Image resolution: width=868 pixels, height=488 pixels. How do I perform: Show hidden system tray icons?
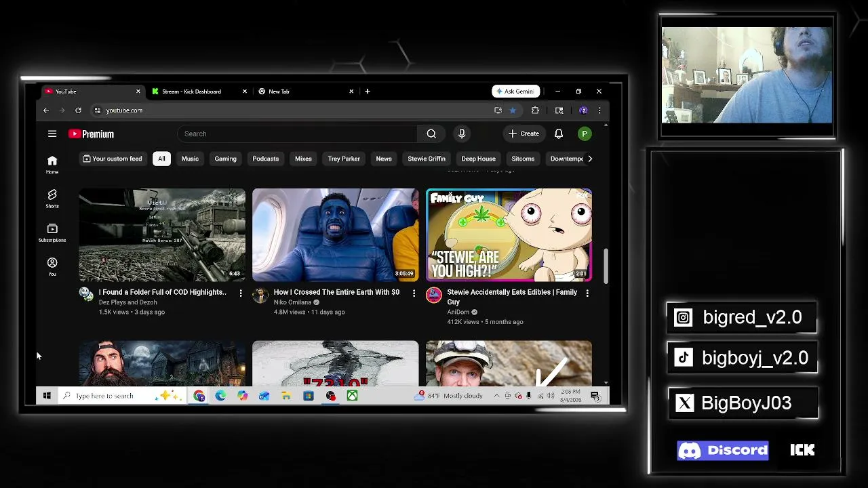(x=496, y=396)
